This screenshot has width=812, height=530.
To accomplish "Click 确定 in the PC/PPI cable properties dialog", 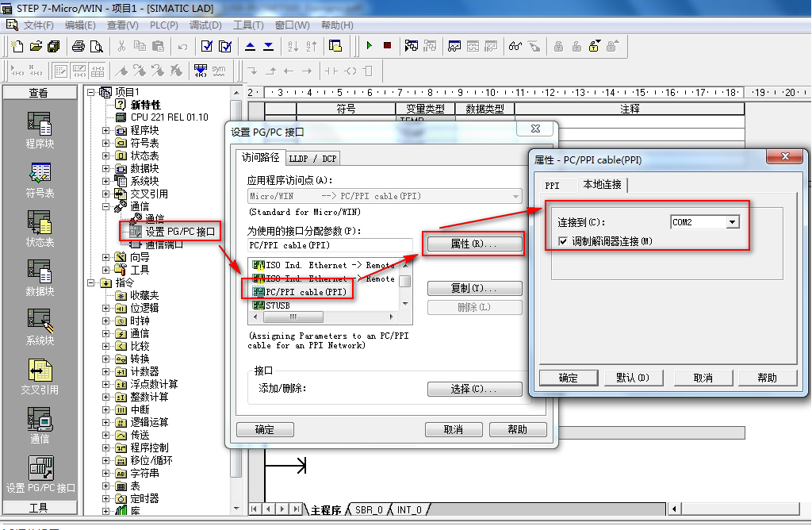I will (568, 378).
